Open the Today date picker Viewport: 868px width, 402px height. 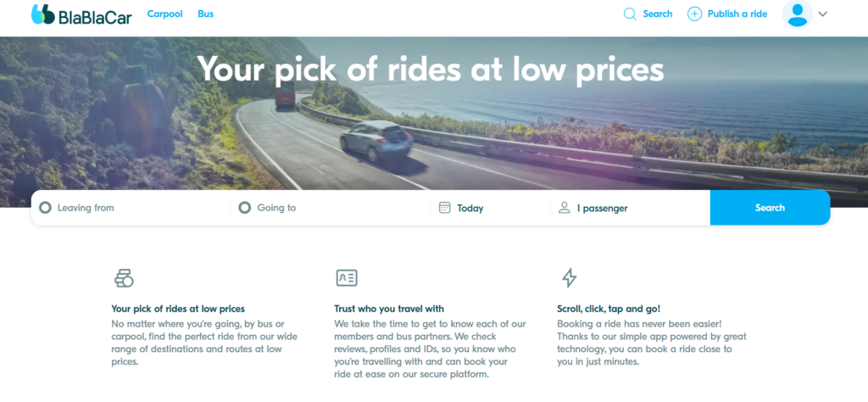pyautogui.click(x=470, y=208)
